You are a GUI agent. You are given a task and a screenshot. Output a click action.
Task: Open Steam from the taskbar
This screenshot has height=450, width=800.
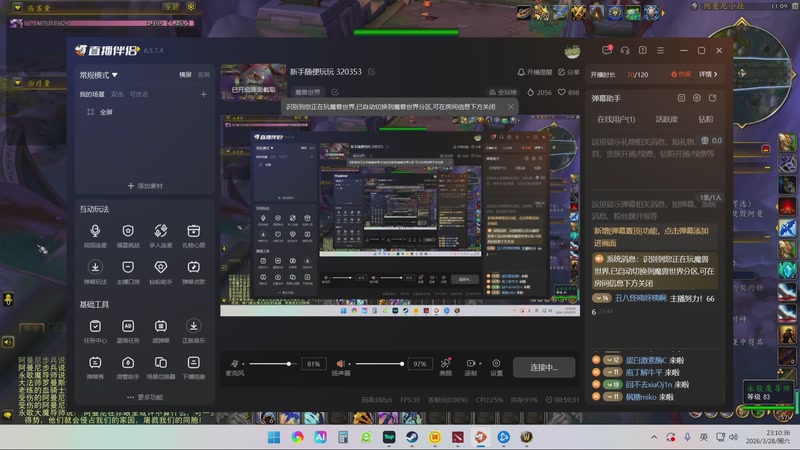point(412,437)
